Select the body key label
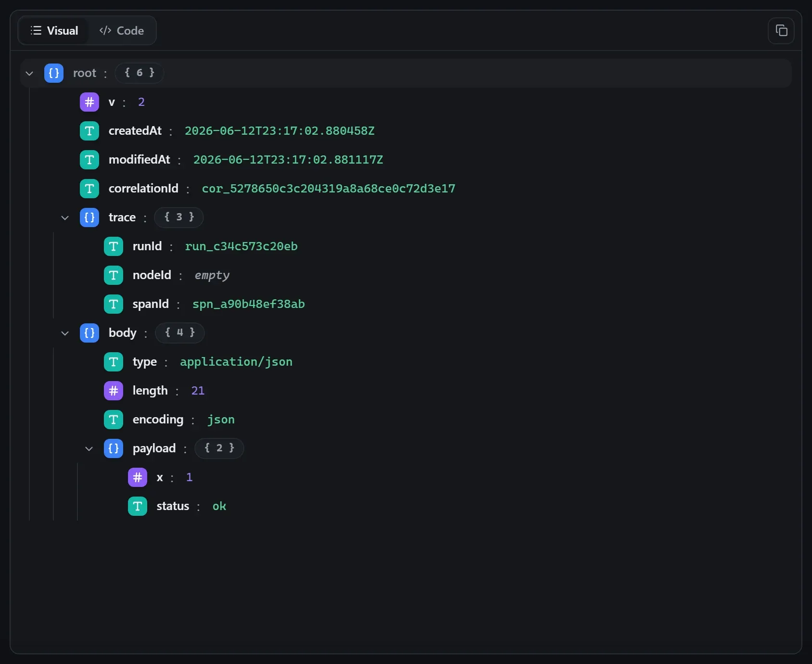The width and height of the screenshot is (812, 664). point(123,333)
